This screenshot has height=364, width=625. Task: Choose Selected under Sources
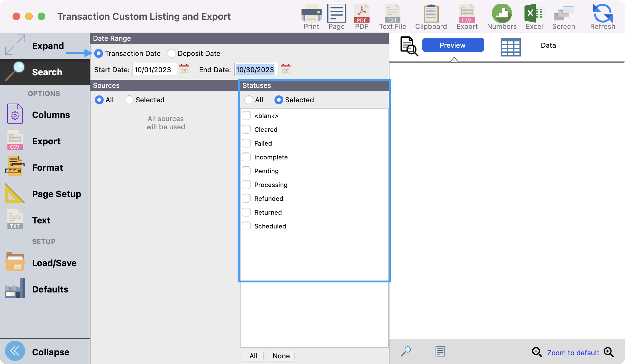coord(129,100)
